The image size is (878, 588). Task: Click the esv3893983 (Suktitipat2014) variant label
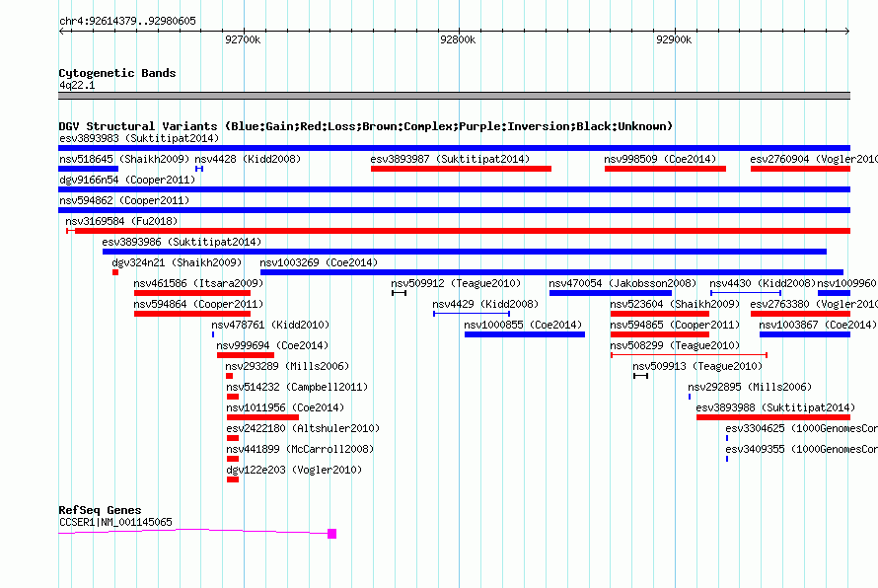click(x=139, y=138)
